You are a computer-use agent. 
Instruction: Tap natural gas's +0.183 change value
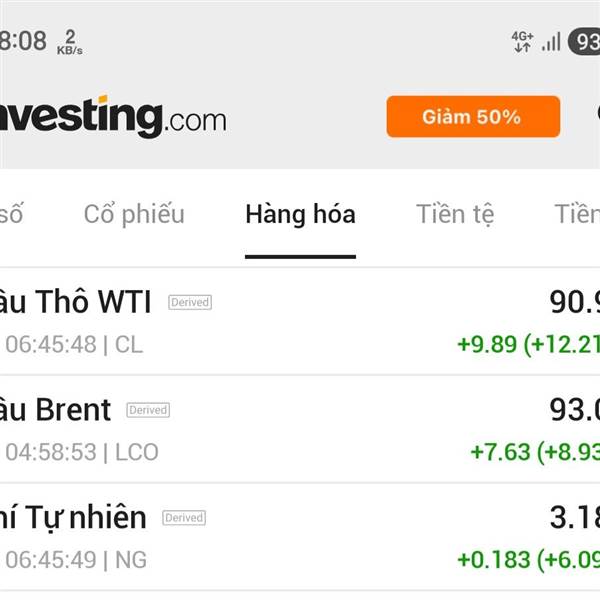(x=493, y=559)
